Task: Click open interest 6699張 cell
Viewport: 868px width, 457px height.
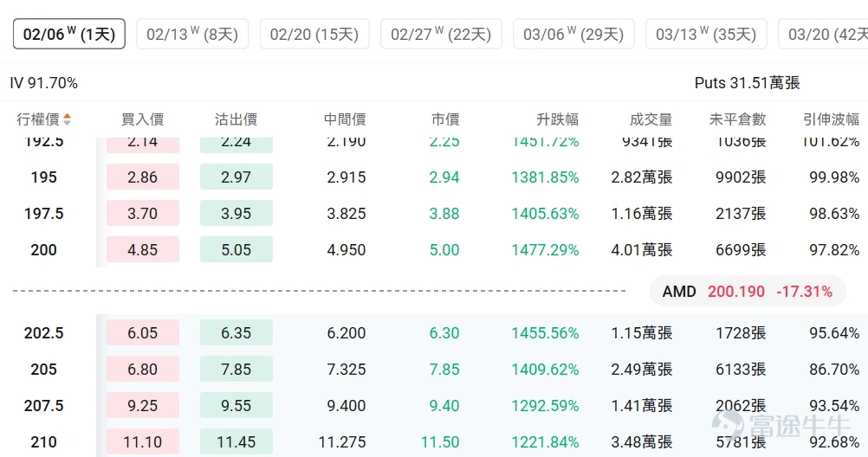Action: pos(741,249)
